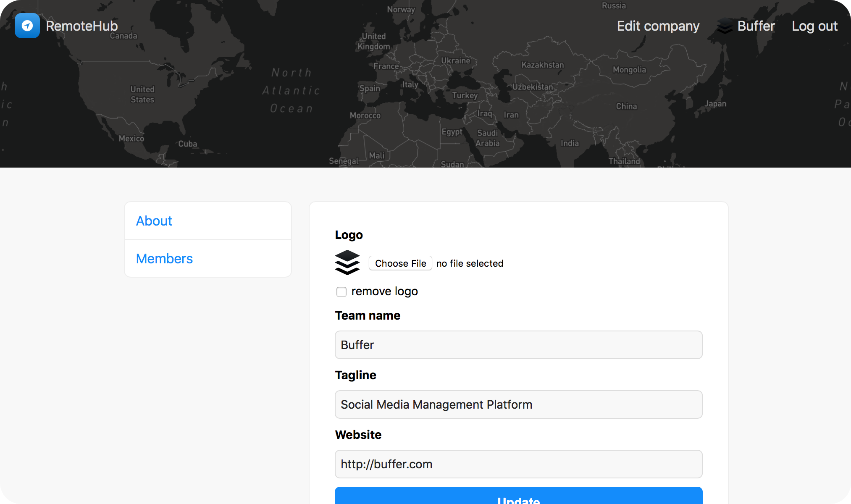Open the Members sidebar section

164,259
